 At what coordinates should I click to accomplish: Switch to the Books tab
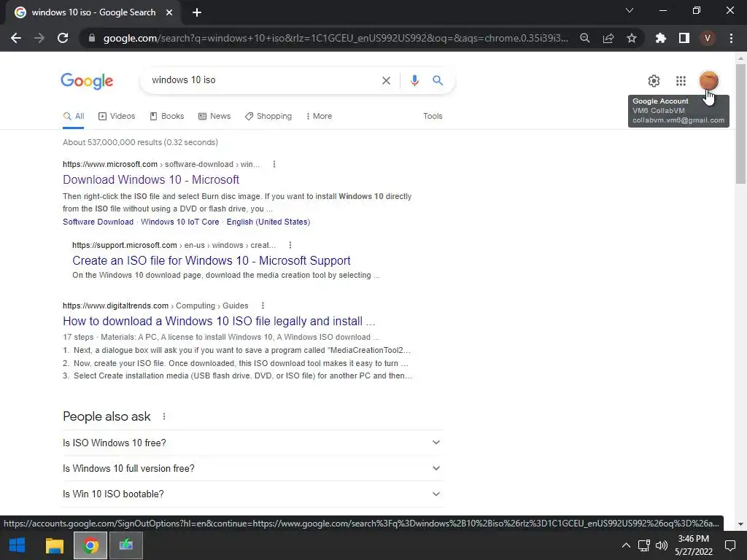(x=167, y=116)
